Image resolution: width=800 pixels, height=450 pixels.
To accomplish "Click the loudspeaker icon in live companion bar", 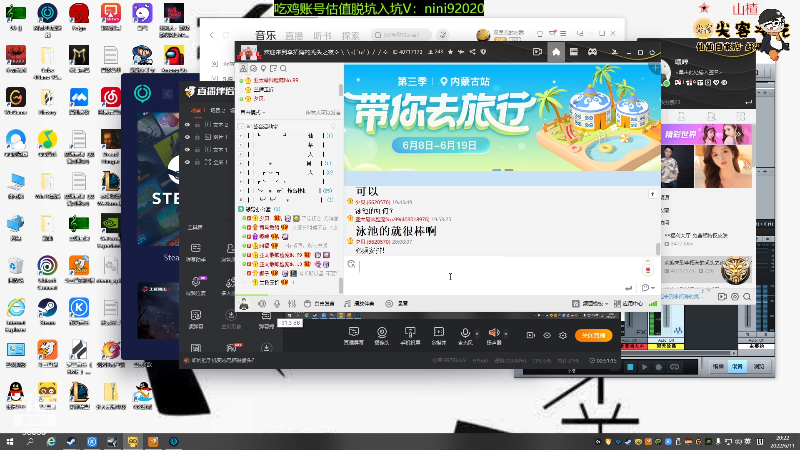I will (493, 336).
